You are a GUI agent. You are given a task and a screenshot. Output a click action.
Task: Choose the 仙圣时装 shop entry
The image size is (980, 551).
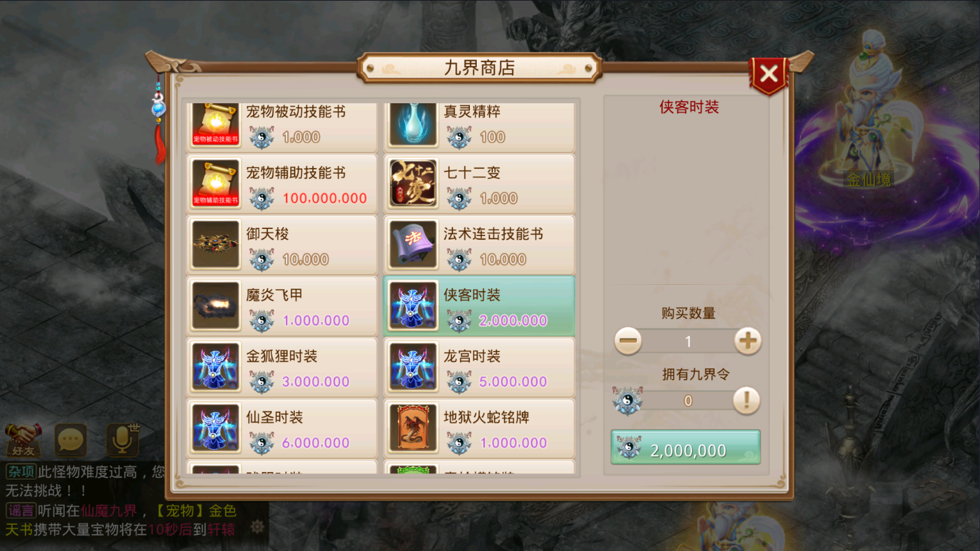282,428
